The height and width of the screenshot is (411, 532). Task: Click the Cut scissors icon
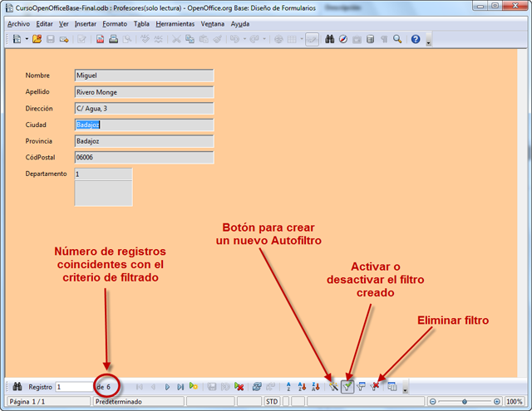[176, 39]
